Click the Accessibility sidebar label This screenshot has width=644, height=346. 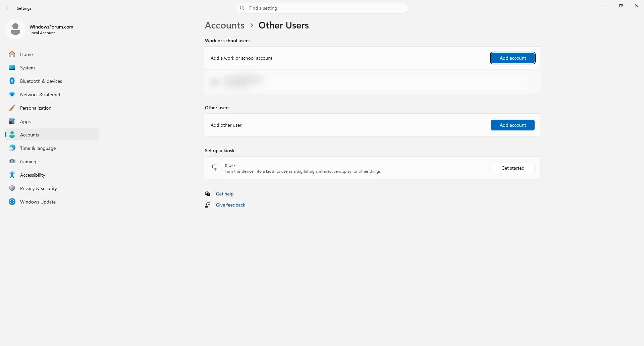click(x=33, y=175)
